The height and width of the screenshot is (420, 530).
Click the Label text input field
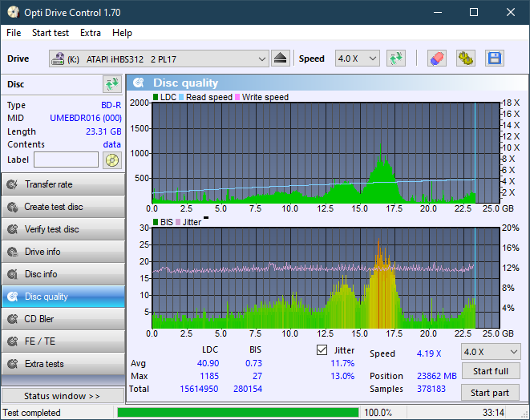[67, 160]
